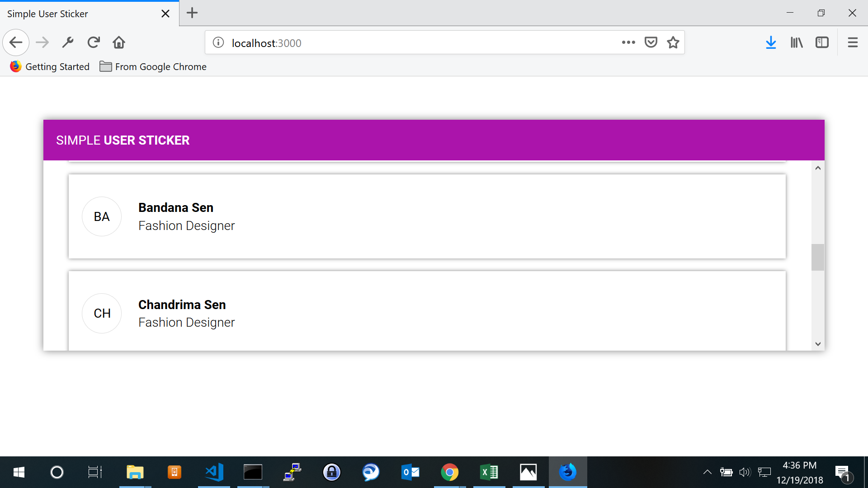Open the Downloads panel arrow

[x=771, y=42]
